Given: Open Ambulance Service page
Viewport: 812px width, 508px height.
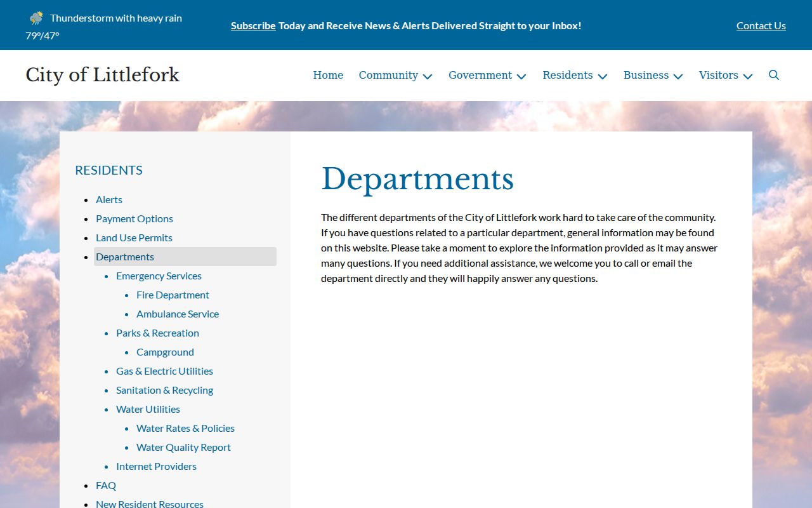Looking at the screenshot, I should tap(178, 314).
